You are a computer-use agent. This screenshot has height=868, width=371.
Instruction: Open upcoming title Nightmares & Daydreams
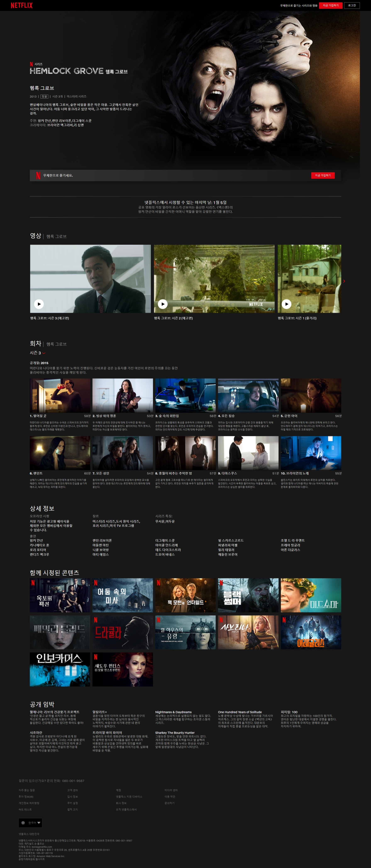[x=173, y=712]
